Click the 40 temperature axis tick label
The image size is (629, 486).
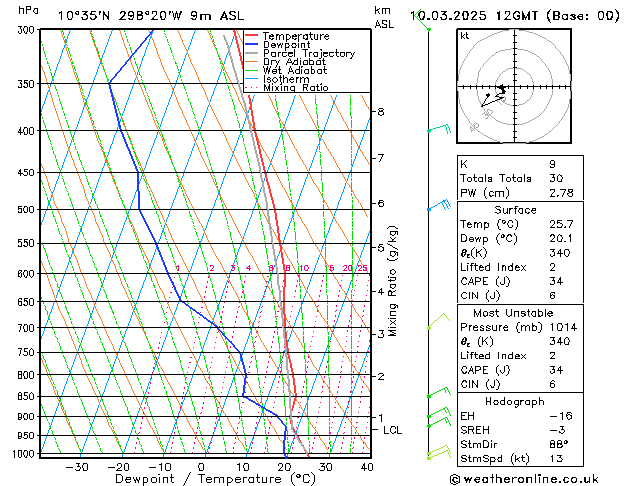pos(367,467)
